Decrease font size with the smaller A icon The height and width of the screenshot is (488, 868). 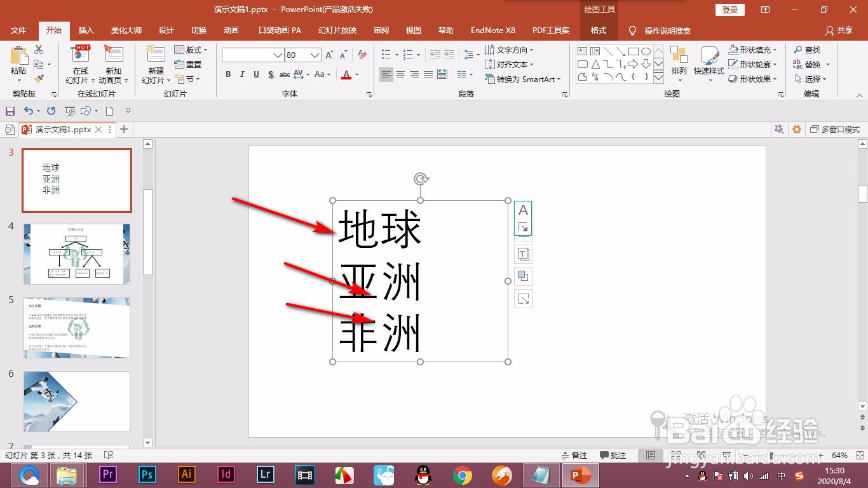click(343, 55)
